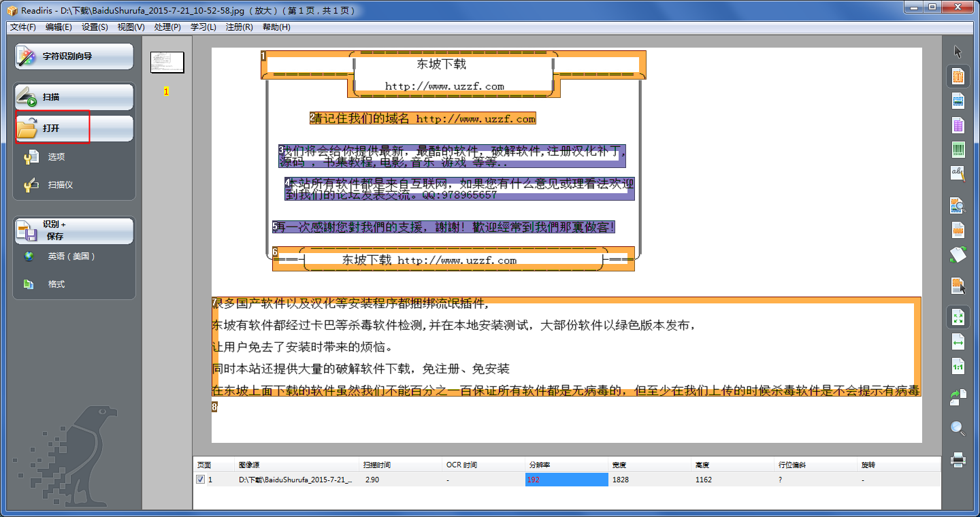Select the text zone tool
980x517 pixels.
(958, 76)
